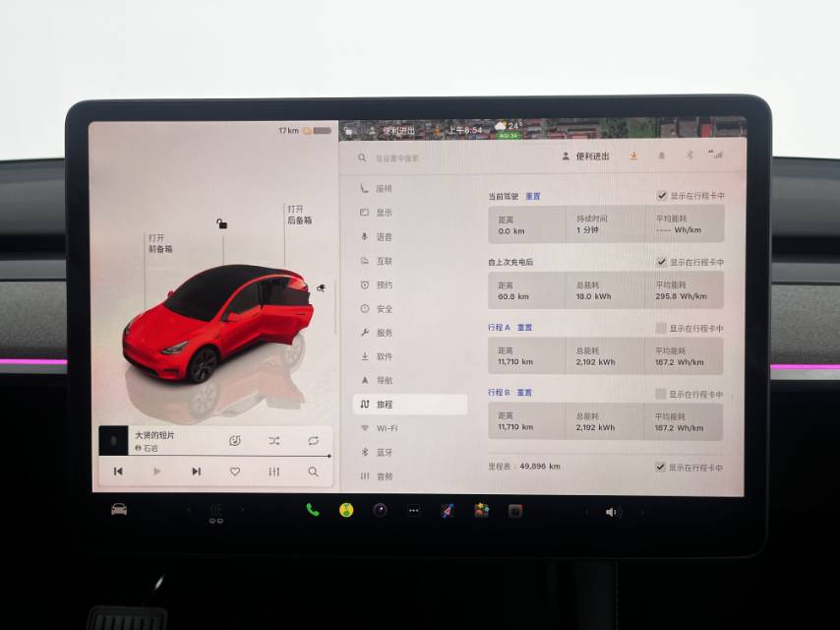Image resolution: width=840 pixels, height=630 pixels.
Task: Open the camera app in dock
Action: (380, 510)
